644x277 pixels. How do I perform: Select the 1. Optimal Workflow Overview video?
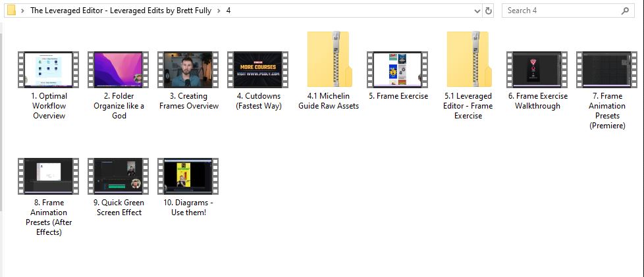pyautogui.click(x=49, y=70)
